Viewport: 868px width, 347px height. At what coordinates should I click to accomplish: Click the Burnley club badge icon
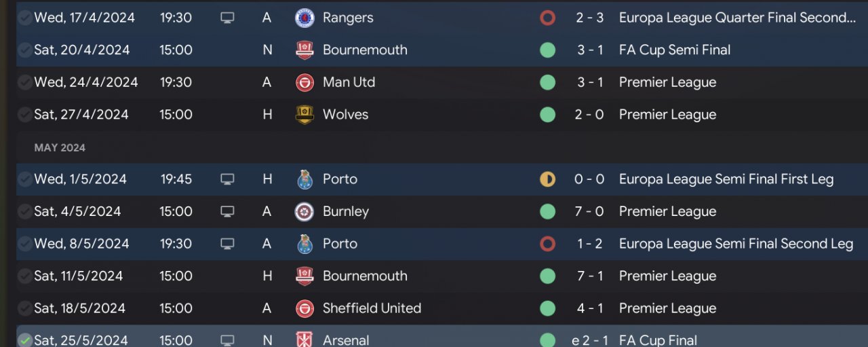(304, 212)
